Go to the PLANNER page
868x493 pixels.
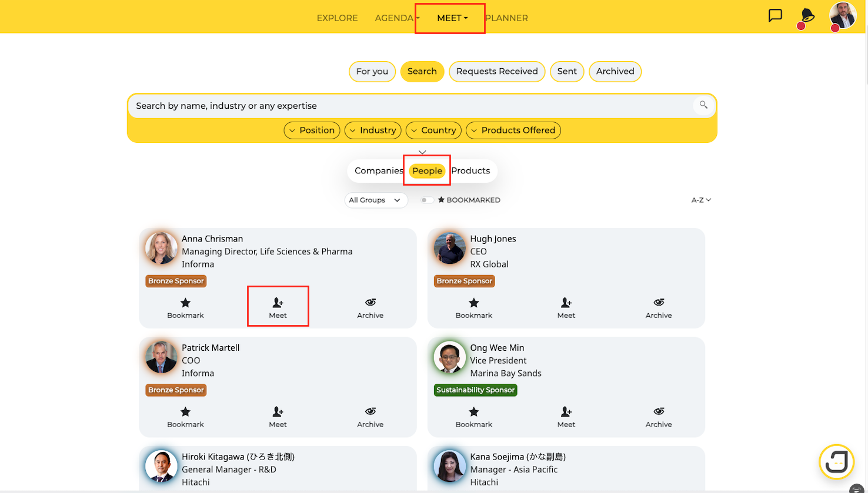pyautogui.click(x=506, y=18)
